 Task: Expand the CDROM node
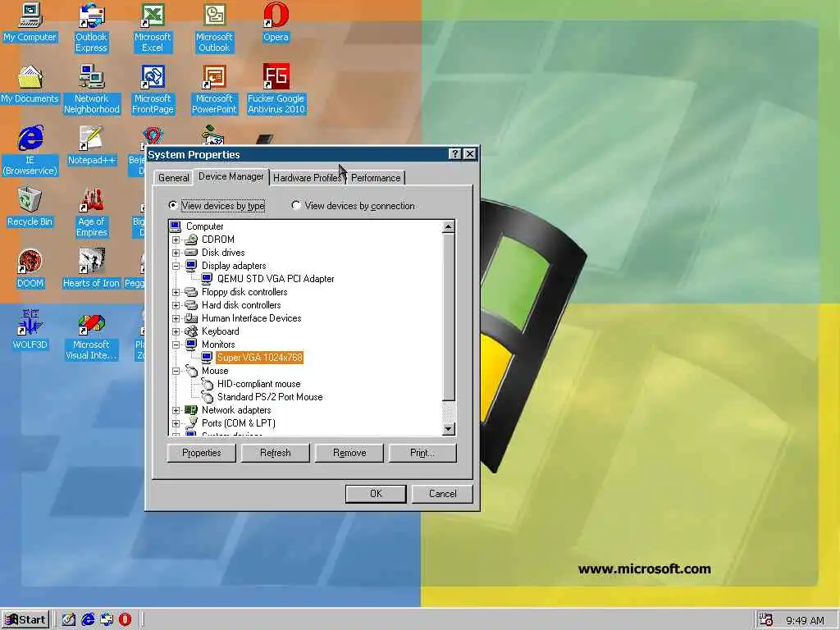point(176,240)
